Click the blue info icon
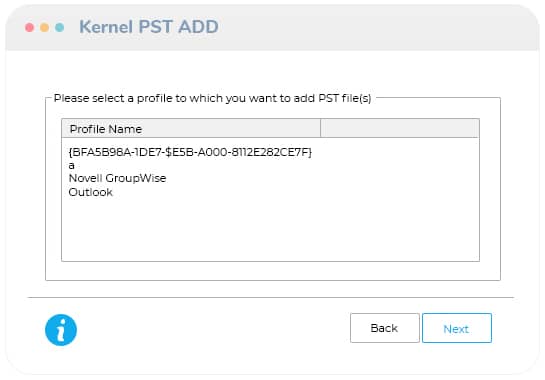Viewport: 545px width, 380px height. 61,330
